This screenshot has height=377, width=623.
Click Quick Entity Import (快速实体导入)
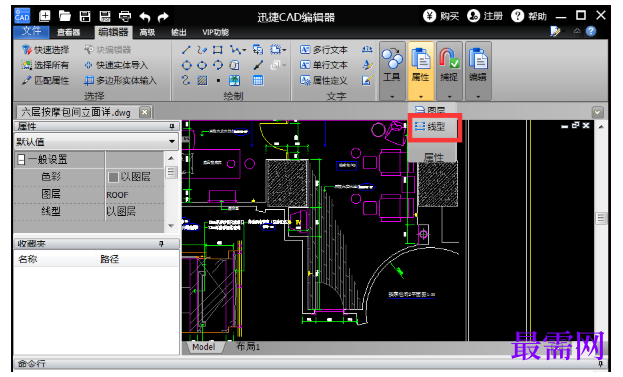[x=116, y=65]
